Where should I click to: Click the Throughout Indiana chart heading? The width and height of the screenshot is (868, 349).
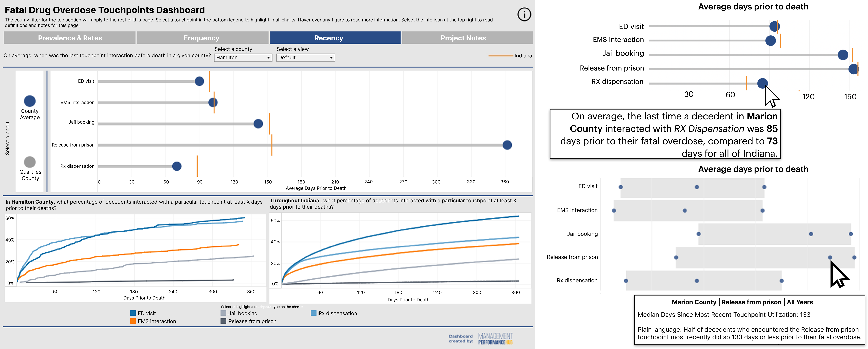coord(393,204)
